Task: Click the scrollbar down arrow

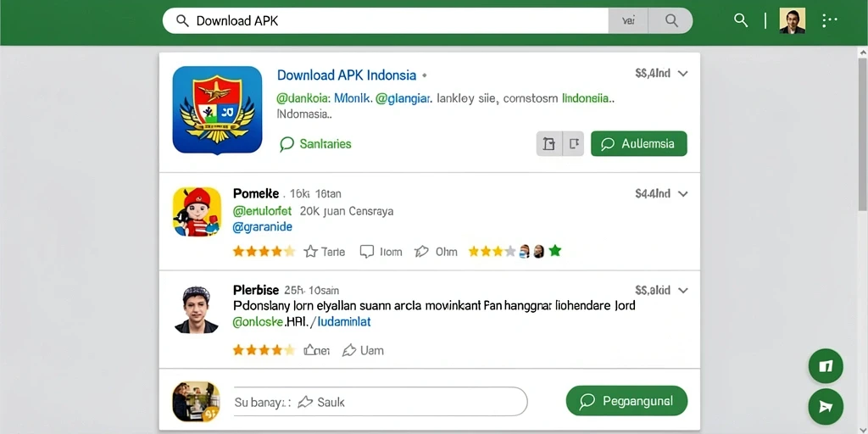Action: pos(863,428)
